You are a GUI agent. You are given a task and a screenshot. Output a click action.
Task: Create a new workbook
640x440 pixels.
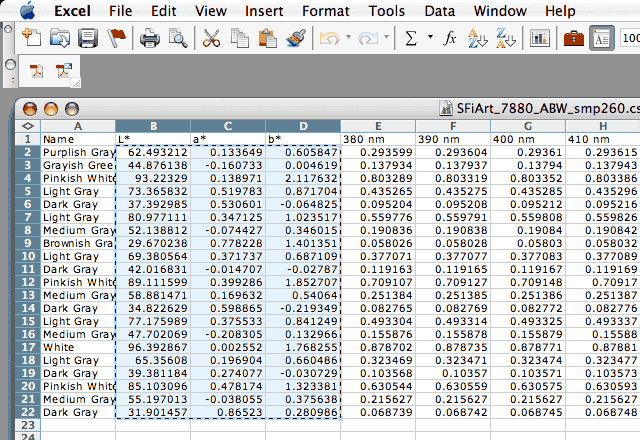31,38
